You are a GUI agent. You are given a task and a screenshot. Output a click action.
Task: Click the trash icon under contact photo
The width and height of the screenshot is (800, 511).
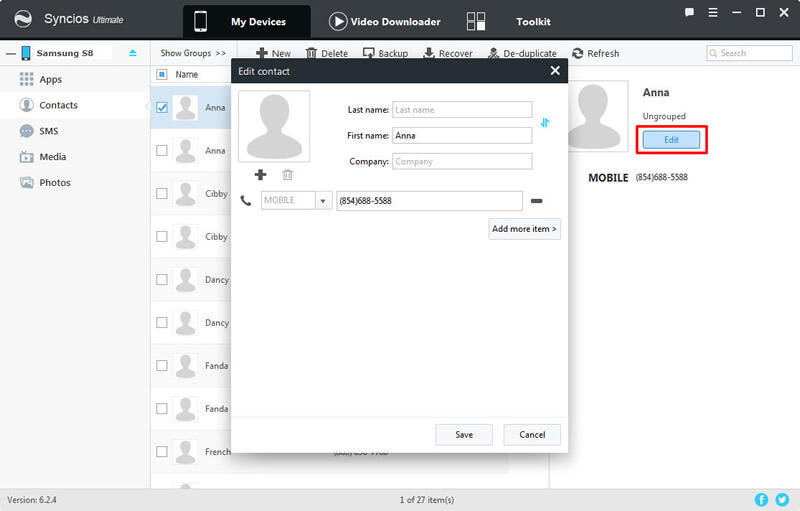point(288,175)
